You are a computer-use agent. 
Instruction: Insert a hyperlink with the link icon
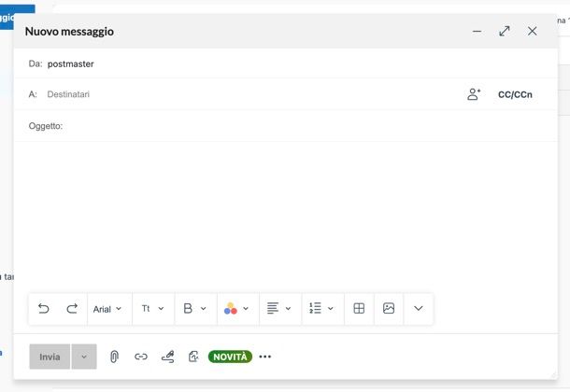[x=141, y=357]
